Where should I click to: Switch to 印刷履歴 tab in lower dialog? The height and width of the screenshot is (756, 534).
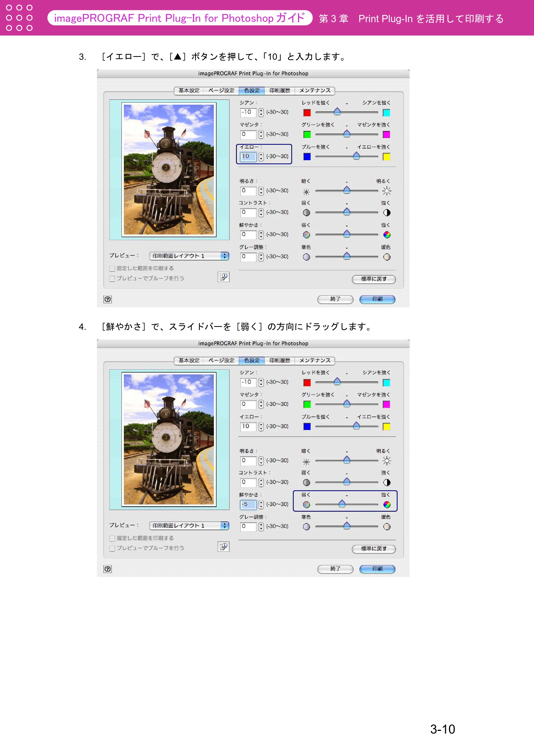coord(280,360)
